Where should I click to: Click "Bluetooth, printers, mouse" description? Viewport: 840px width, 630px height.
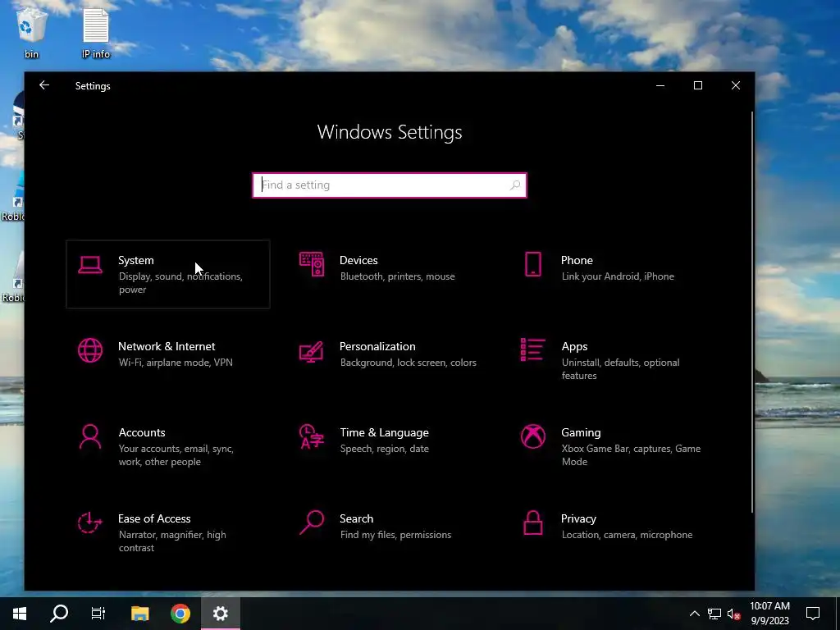tap(398, 276)
